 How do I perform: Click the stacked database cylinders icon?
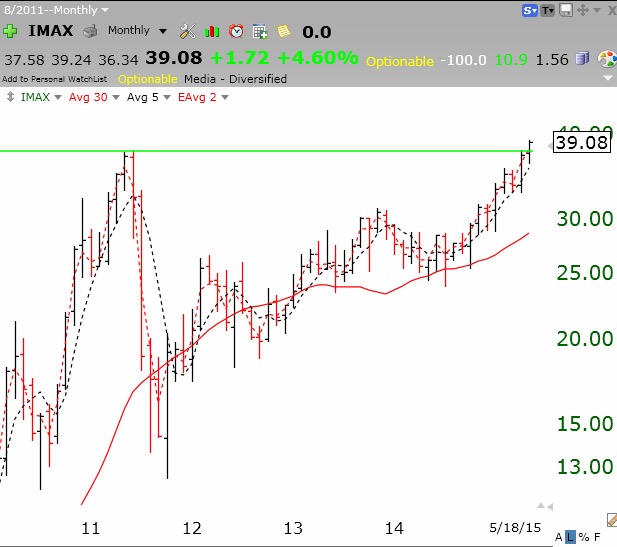click(582, 58)
